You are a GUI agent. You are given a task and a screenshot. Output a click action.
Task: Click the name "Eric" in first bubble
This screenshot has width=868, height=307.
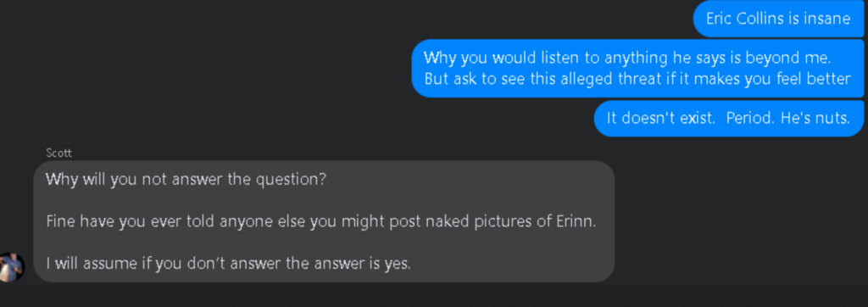tap(719, 19)
